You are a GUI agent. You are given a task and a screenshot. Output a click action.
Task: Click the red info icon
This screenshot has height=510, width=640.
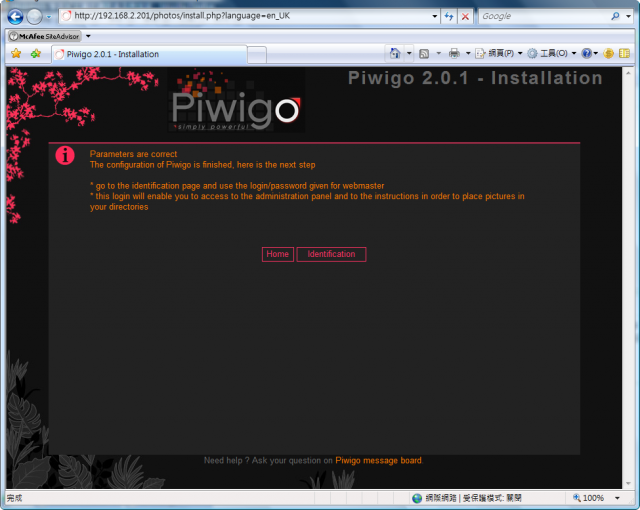[x=65, y=155]
